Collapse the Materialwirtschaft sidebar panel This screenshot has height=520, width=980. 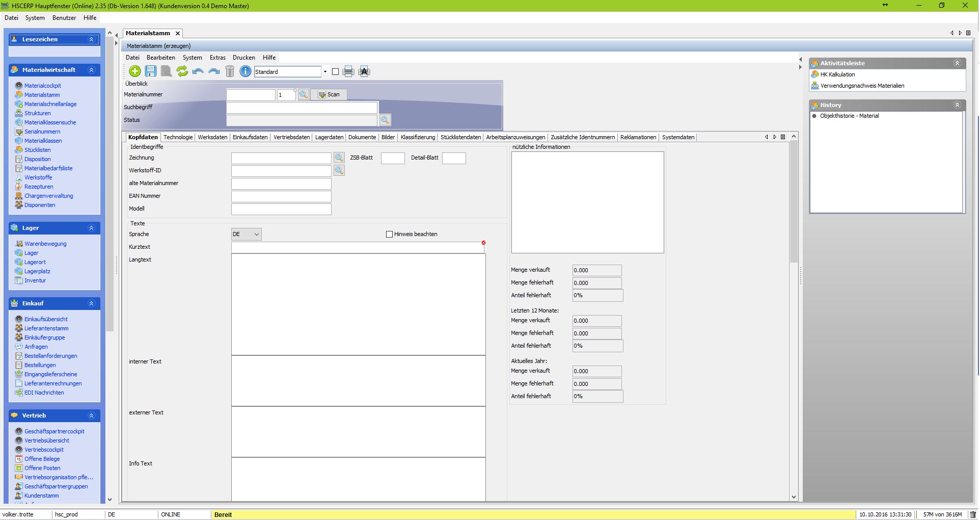92,70
